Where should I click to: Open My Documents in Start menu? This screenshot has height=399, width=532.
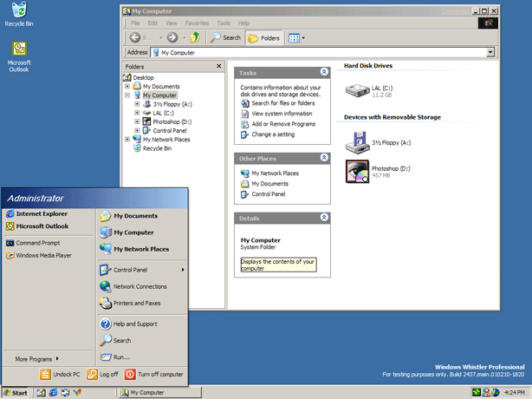128,216
